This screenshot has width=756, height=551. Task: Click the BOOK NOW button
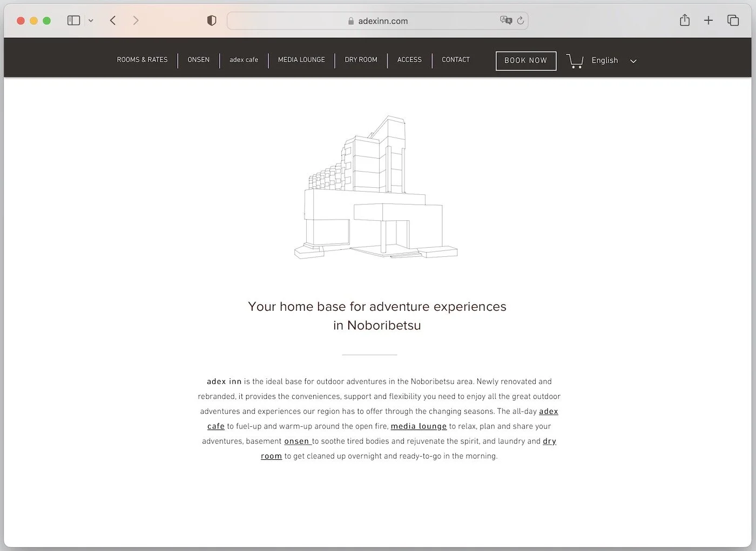pos(525,60)
